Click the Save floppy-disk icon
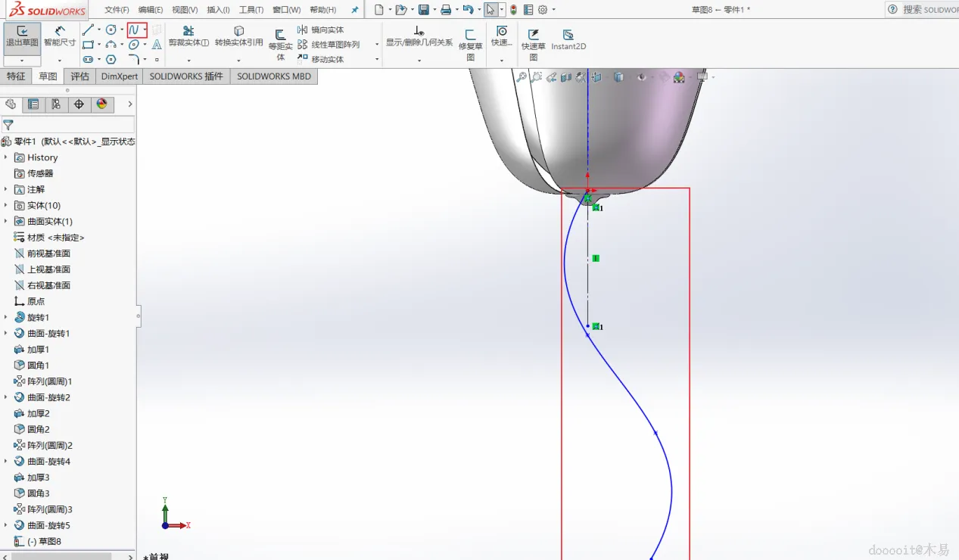 (x=424, y=10)
